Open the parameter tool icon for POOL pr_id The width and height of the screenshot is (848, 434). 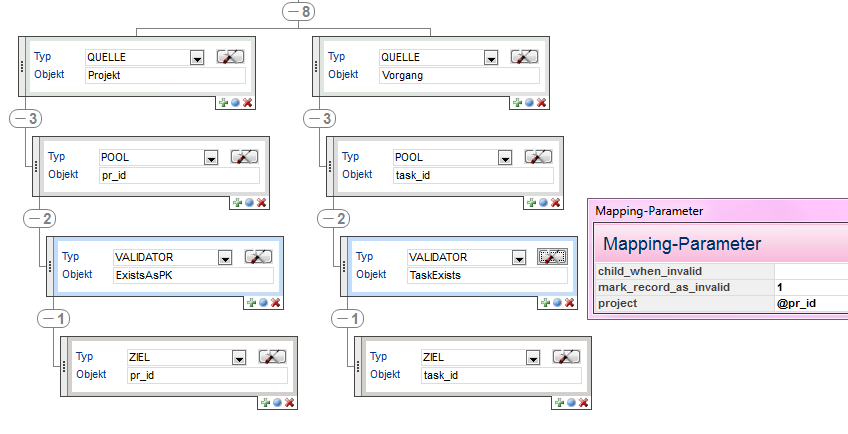point(244,157)
